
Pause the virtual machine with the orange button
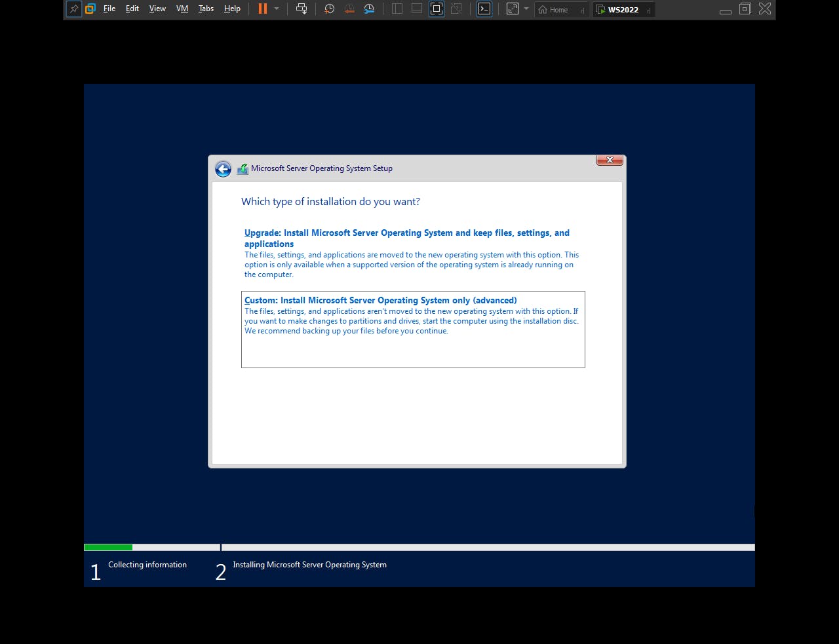click(263, 9)
